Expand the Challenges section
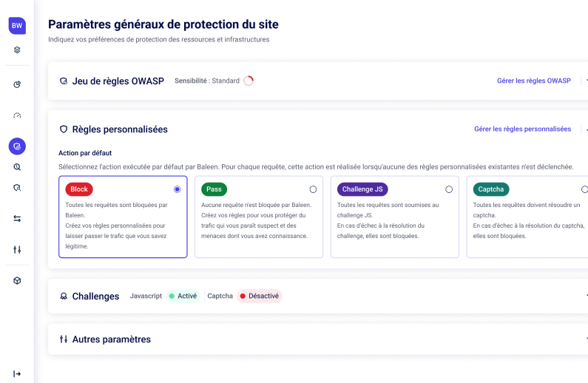This screenshot has width=588, height=383. (x=586, y=296)
